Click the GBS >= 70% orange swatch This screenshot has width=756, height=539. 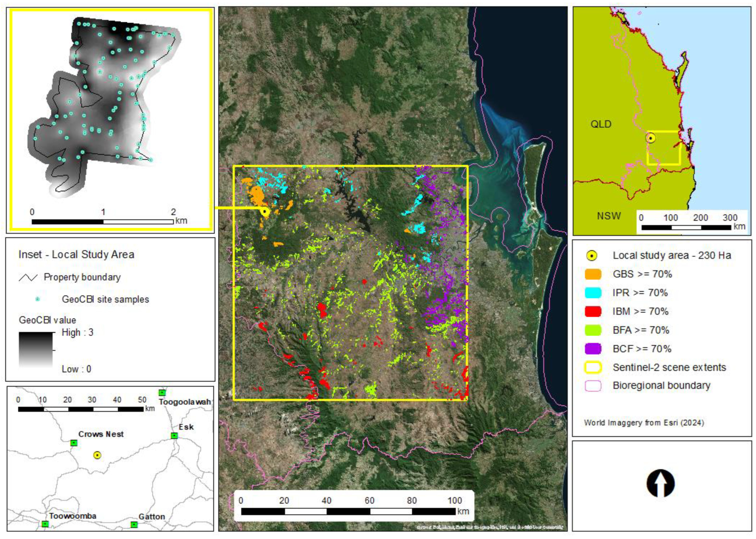(x=593, y=274)
